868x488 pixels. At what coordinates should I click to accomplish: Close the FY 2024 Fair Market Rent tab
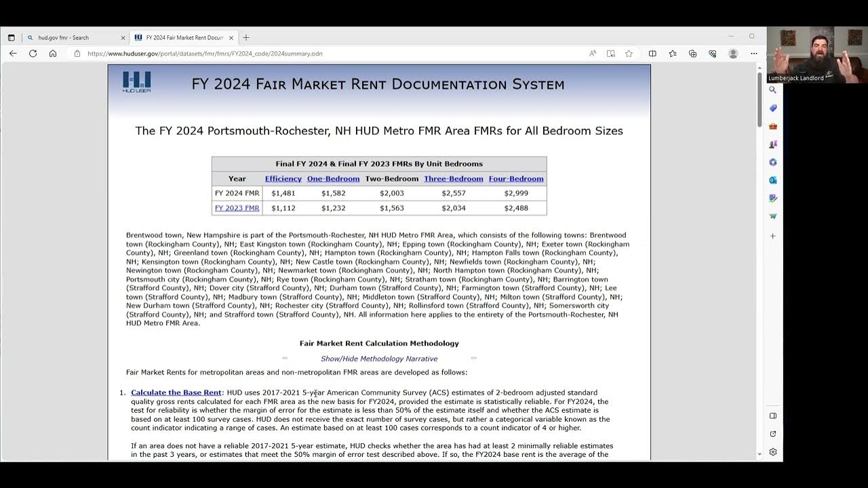pos(231,38)
